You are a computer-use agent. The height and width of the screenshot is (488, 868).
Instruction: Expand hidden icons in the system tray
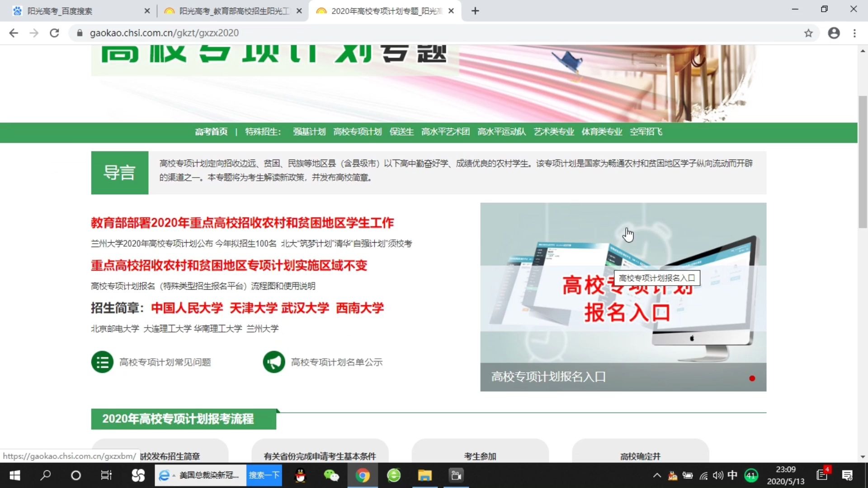point(656,475)
